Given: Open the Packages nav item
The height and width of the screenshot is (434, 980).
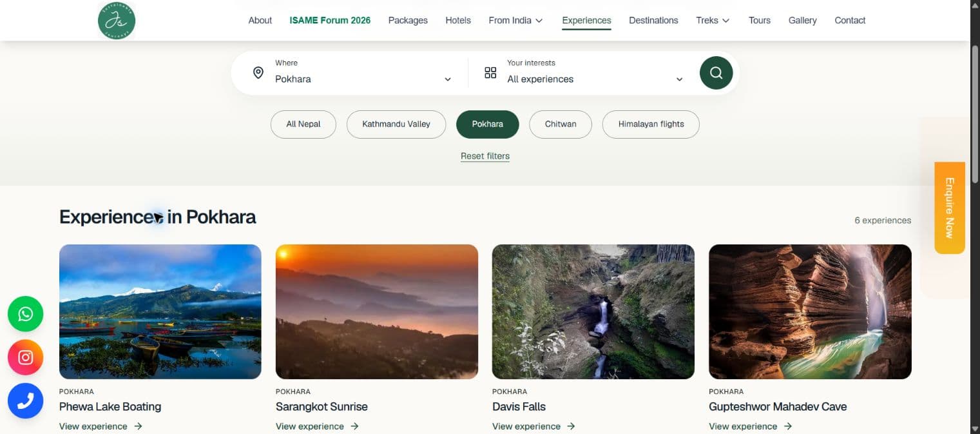Looking at the screenshot, I should (408, 21).
